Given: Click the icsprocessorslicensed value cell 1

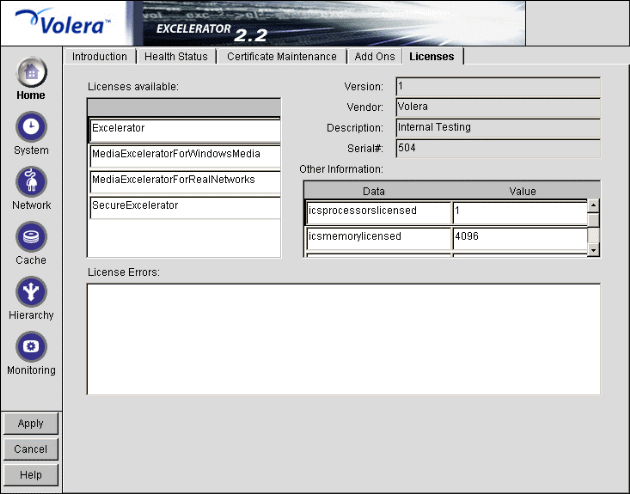Looking at the screenshot, I should [x=520, y=212].
